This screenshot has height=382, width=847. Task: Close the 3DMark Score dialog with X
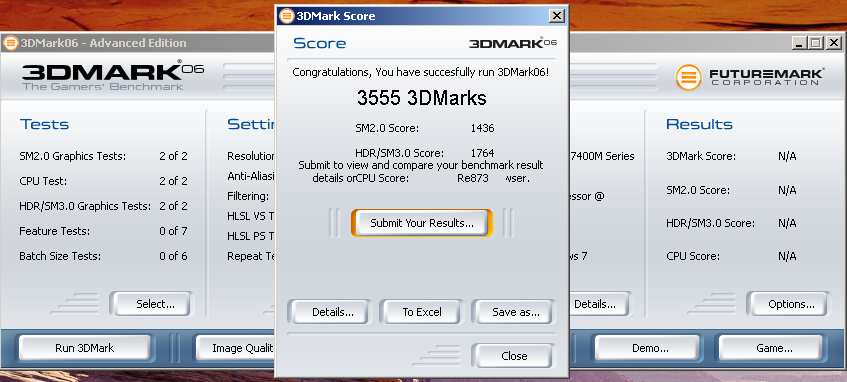pos(556,16)
